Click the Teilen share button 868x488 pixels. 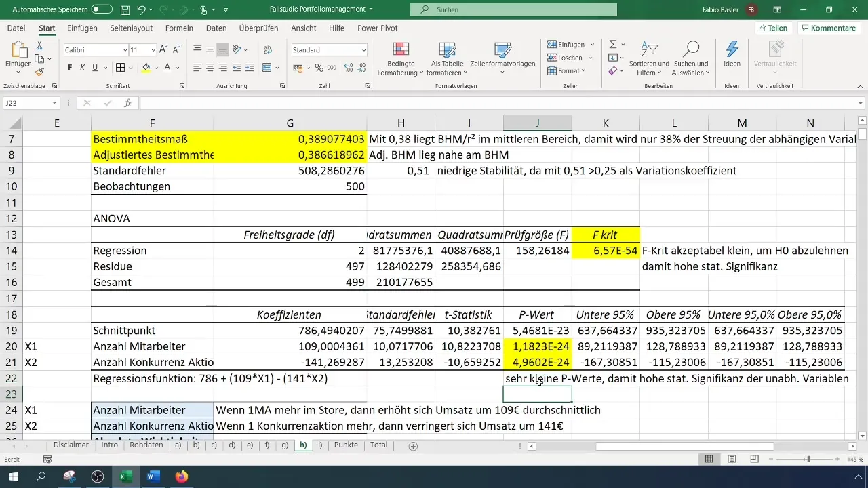(x=772, y=28)
